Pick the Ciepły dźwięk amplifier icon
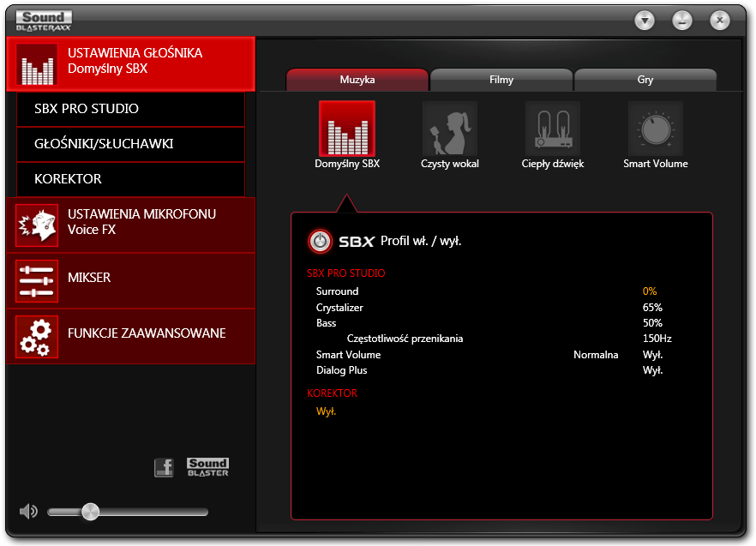This screenshot has height=546, width=756. [x=553, y=129]
